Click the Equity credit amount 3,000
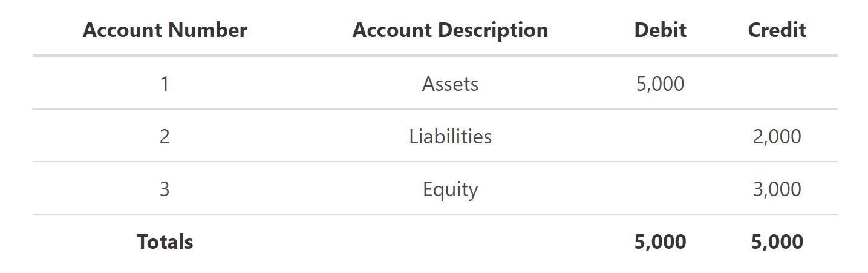 tap(777, 189)
